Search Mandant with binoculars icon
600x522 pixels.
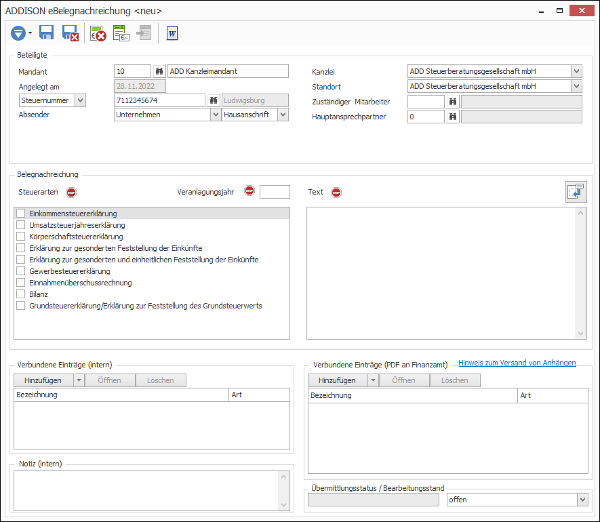pyautogui.click(x=159, y=71)
